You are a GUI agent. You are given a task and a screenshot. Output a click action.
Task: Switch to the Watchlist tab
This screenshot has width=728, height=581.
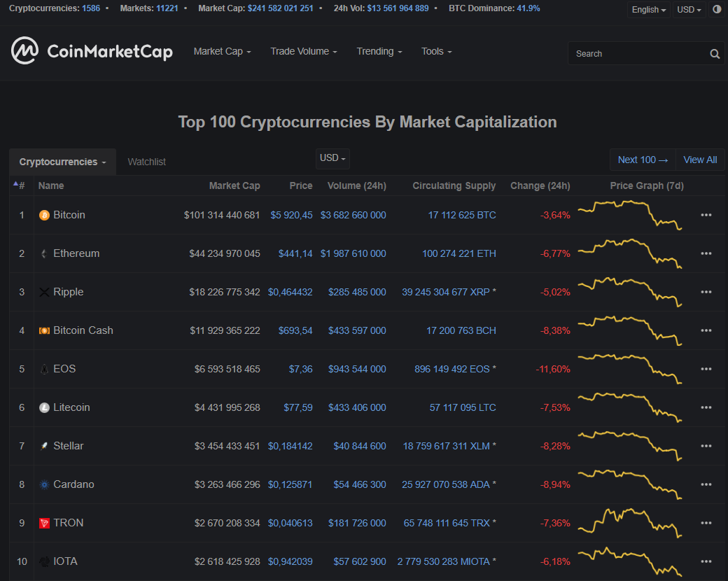coord(146,162)
